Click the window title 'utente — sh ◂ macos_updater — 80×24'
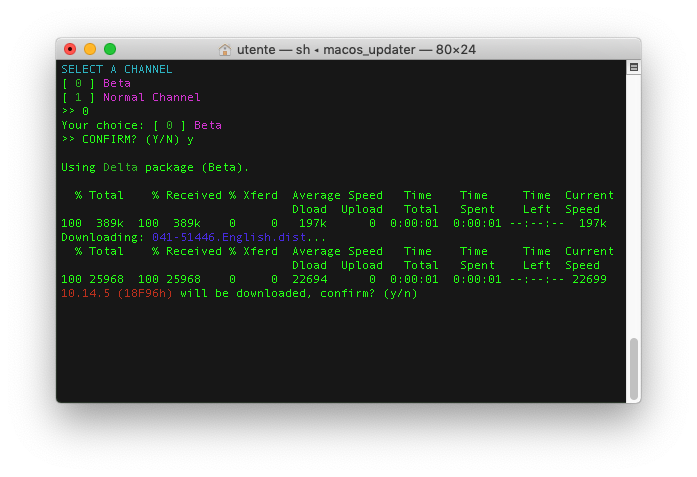The width and height of the screenshot is (697, 477). 356,50
